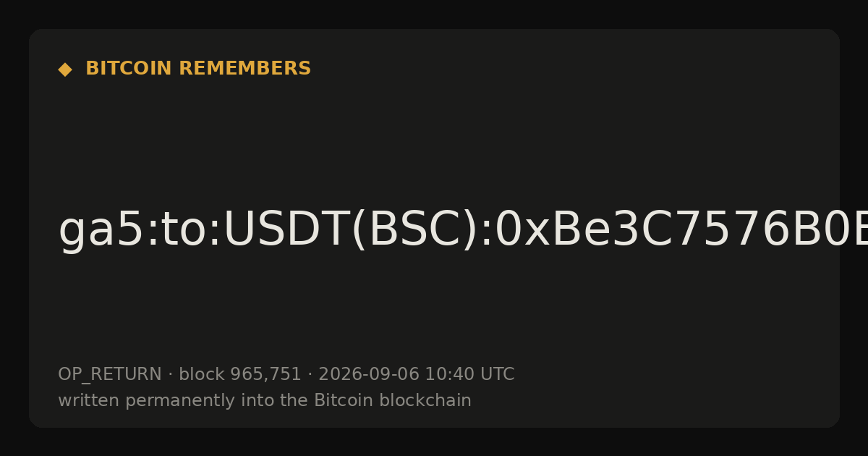This screenshot has width=868, height=456.
Task: Select the word REMEMBERS in header
Action: (x=244, y=69)
